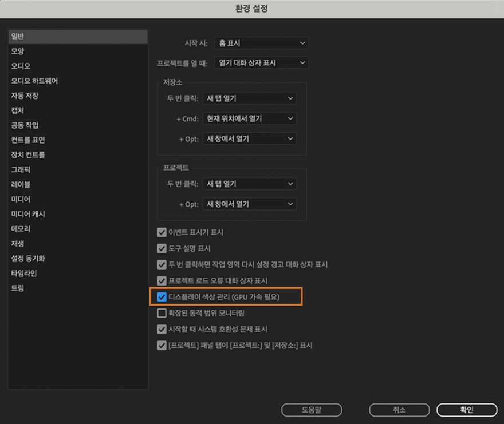The height and width of the screenshot is (424, 504).
Task: Click the 확인 button to apply
Action: pyautogui.click(x=467, y=410)
